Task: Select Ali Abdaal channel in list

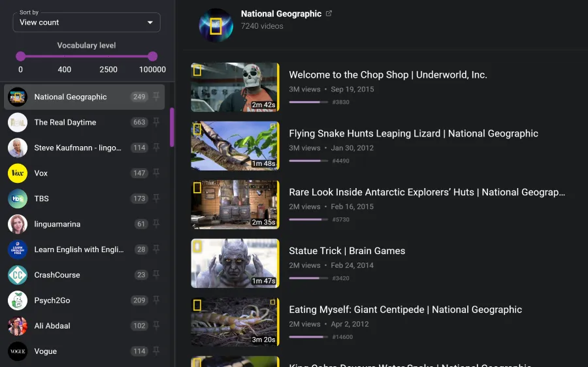Action: 52,326
